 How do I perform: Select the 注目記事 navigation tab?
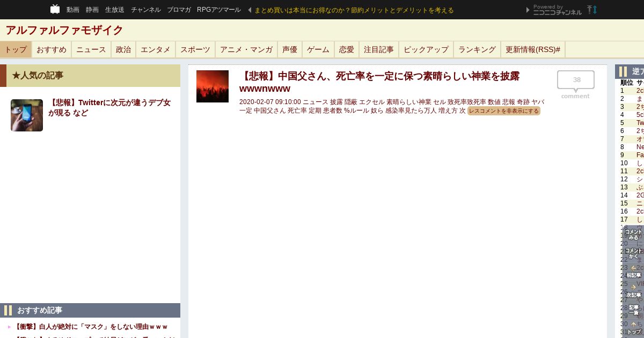pyautogui.click(x=379, y=49)
